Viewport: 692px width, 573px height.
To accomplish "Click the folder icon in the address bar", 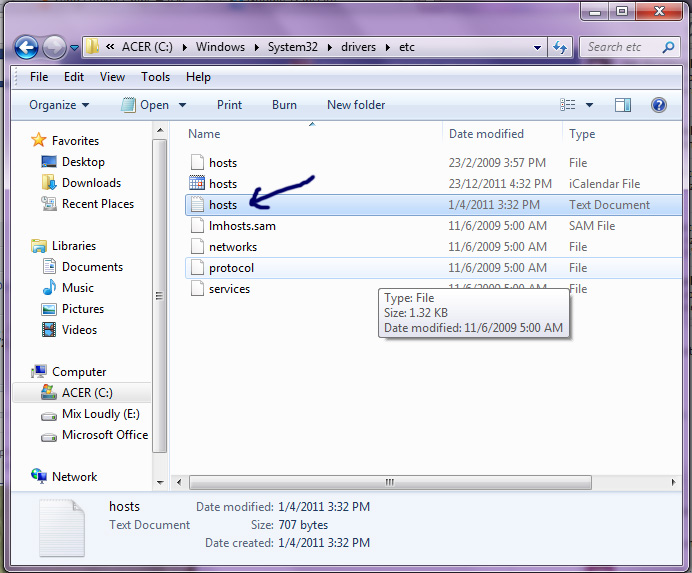I will pyautogui.click(x=92, y=46).
